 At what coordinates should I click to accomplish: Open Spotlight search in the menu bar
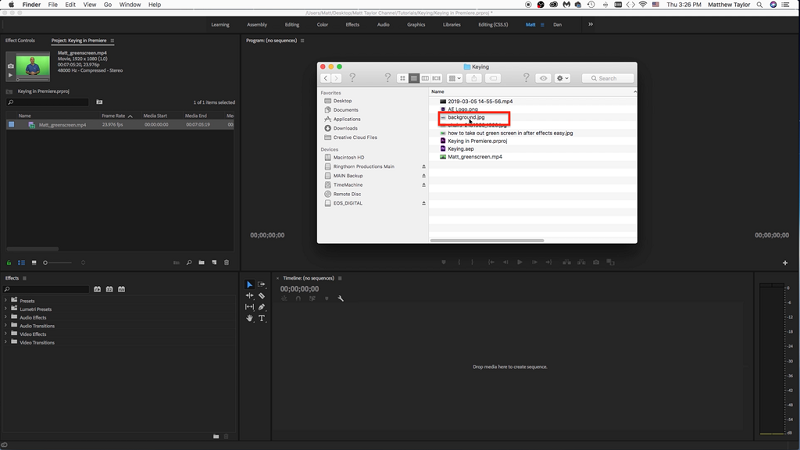point(760,5)
